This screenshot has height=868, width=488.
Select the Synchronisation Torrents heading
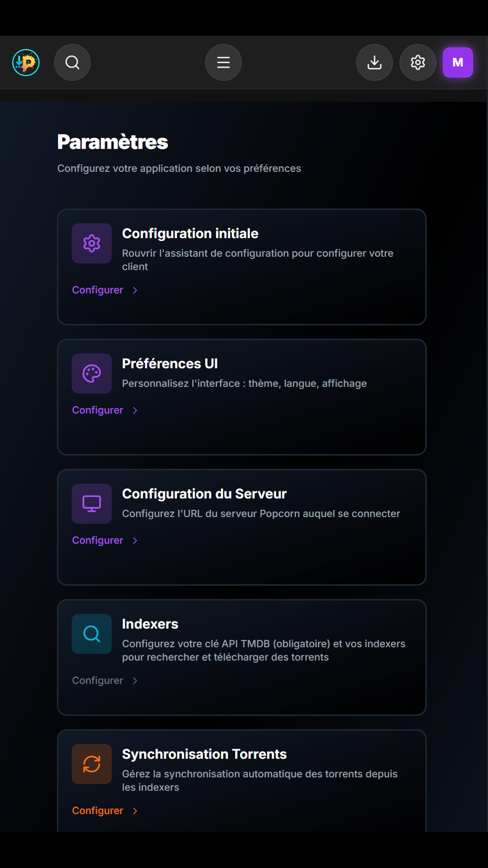coord(204,754)
